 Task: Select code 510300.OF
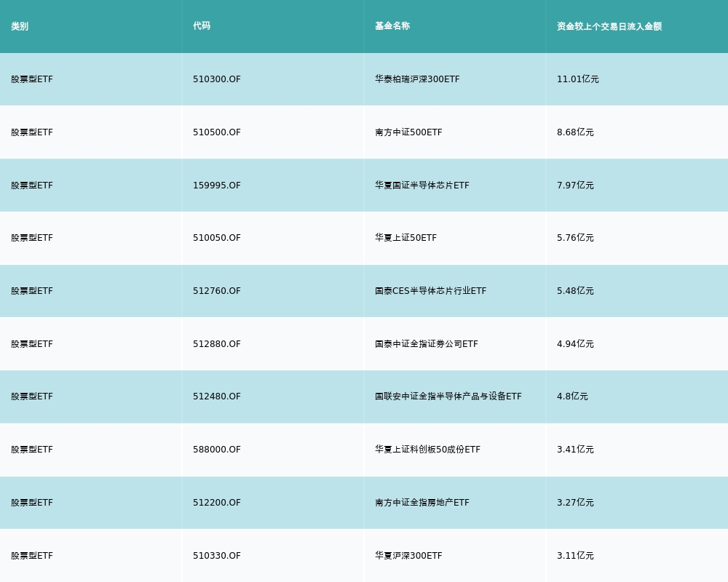click(217, 79)
